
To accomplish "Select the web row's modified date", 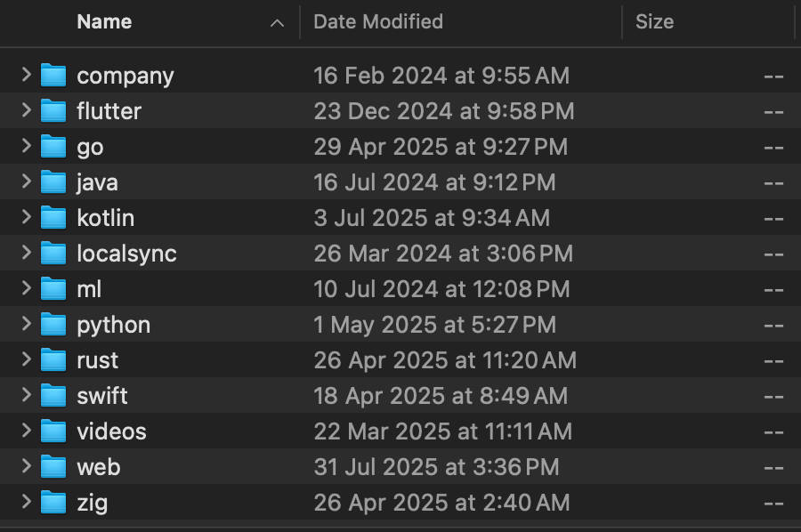I will point(436,467).
